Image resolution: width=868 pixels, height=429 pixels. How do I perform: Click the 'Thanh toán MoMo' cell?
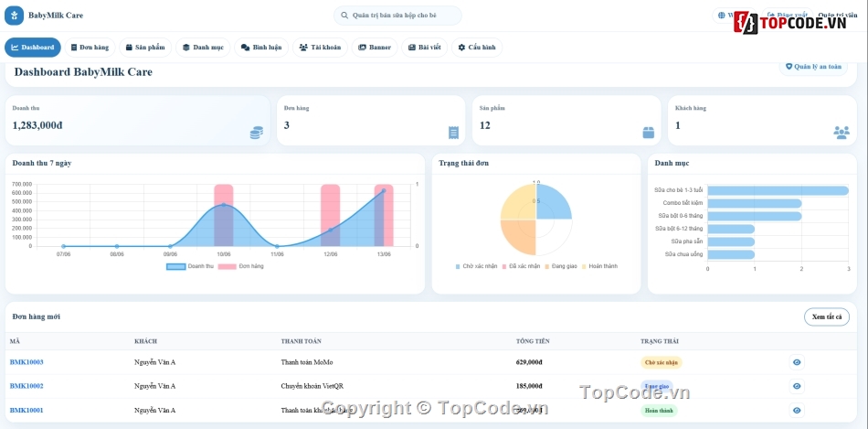[x=307, y=362]
